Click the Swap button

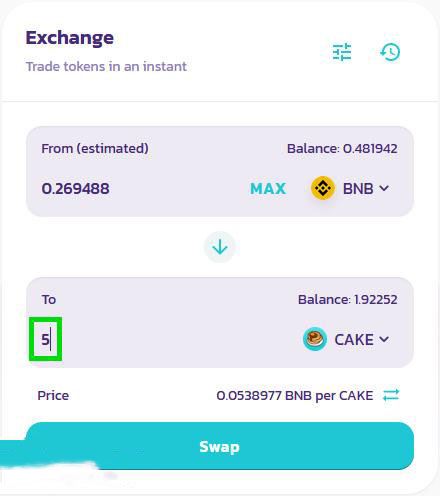click(x=220, y=446)
